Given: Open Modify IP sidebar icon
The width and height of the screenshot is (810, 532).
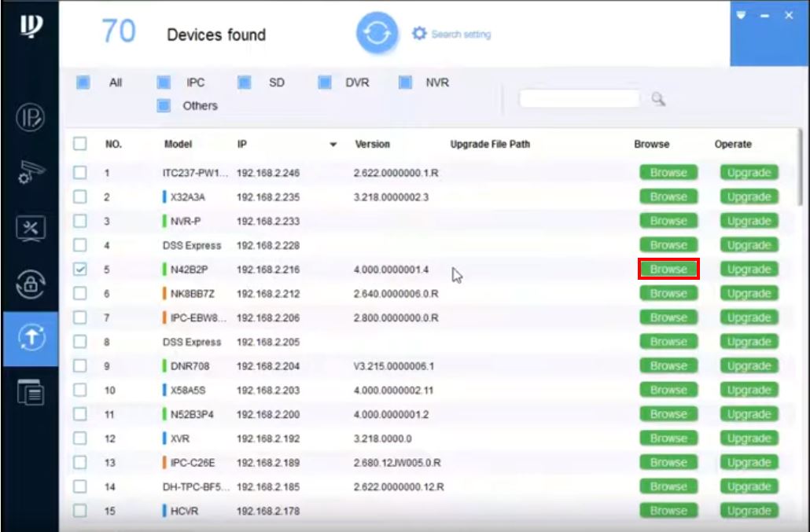Looking at the screenshot, I should (30, 118).
